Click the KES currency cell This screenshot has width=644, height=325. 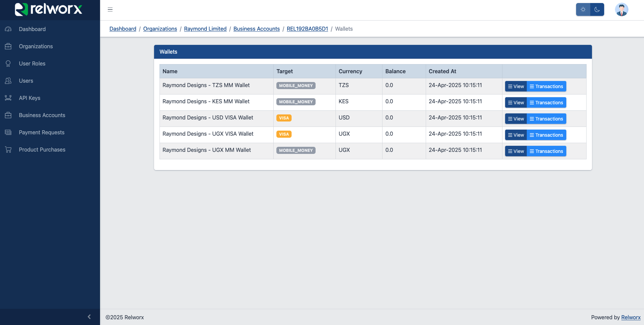[359, 102]
